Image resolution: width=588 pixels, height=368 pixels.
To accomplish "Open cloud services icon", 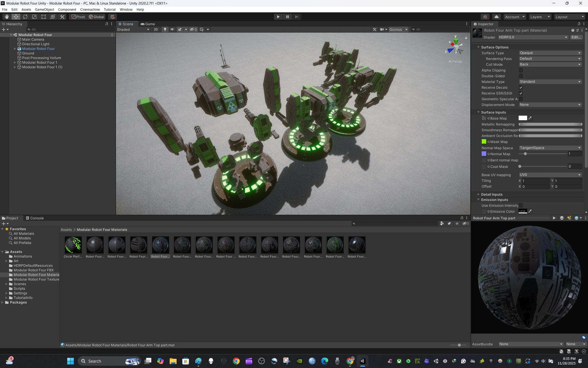I will (x=496, y=17).
